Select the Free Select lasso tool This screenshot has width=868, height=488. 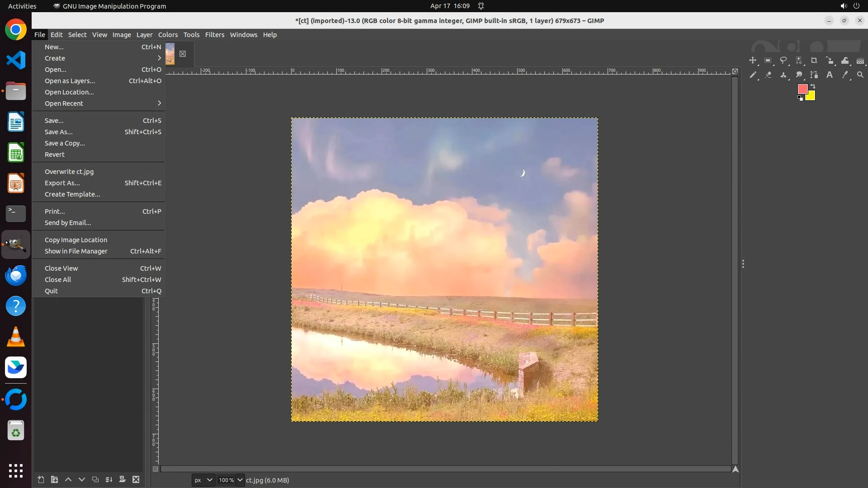click(x=783, y=61)
